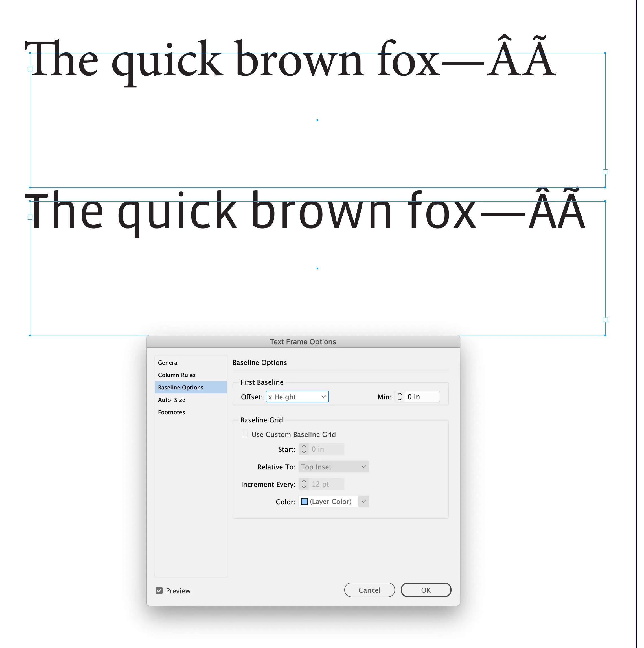The height and width of the screenshot is (648, 644).
Task: Click the first text frame's out port
Action: (605, 172)
